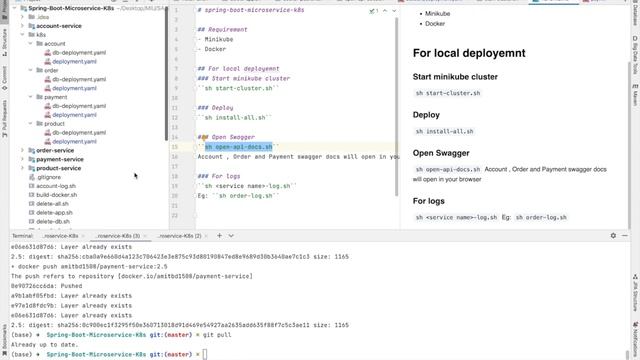The image size is (640, 360).
Task: Open the Pull Requests tool window
Action: click(4, 118)
